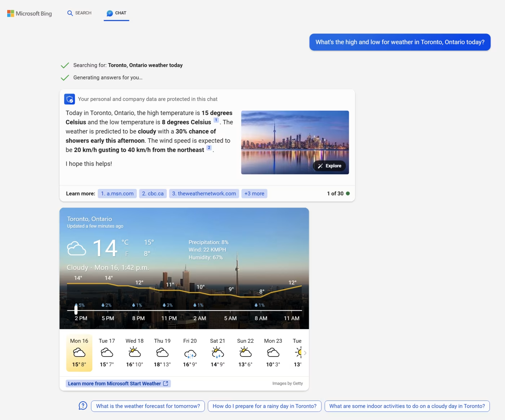Click the chat bubble icon
505x420 pixels.
(110, 13)
